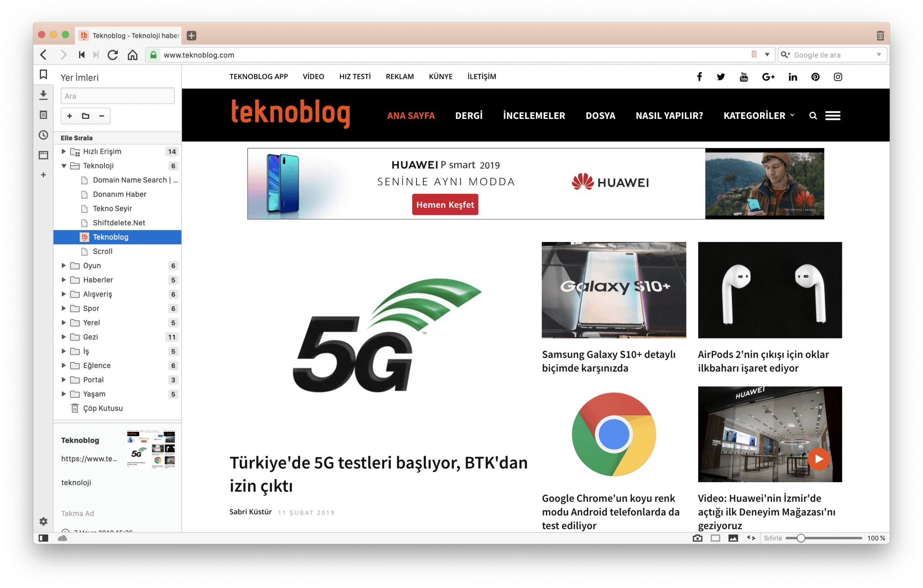Click the Teknoblog bookmark preview thumbnail
This screenshot has width=923, height=588.
[x=151, y=449]
